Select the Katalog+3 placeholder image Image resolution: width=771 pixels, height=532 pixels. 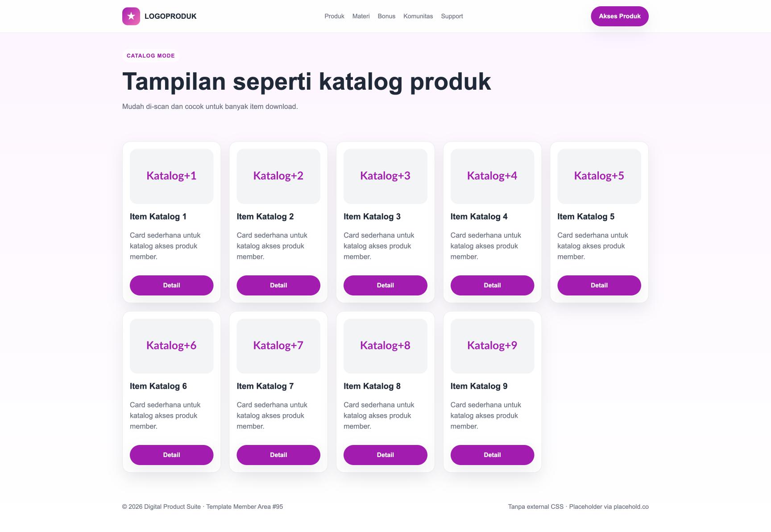pos(385,176)
